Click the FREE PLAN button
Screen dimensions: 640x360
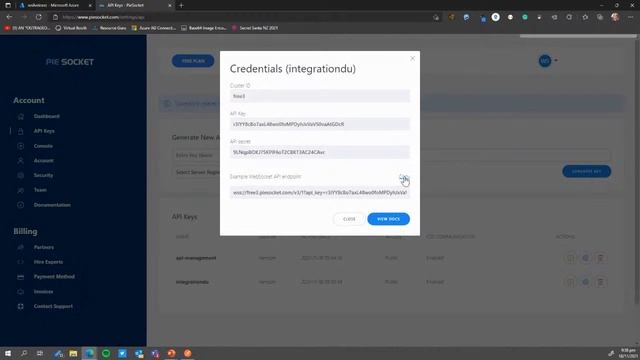(x=193, y=61)
